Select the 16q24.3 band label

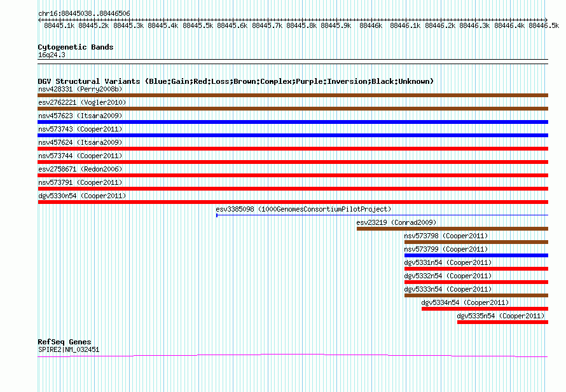point(52,55)
